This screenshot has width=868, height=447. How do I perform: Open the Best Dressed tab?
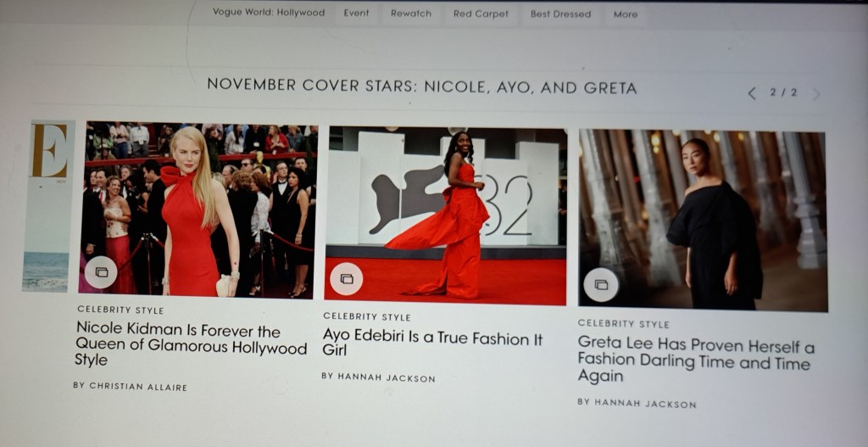coord(560,14)
